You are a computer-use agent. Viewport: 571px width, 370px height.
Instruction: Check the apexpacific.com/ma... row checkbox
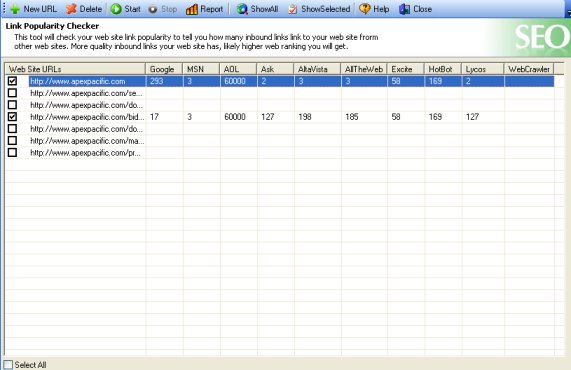point(12,141)
